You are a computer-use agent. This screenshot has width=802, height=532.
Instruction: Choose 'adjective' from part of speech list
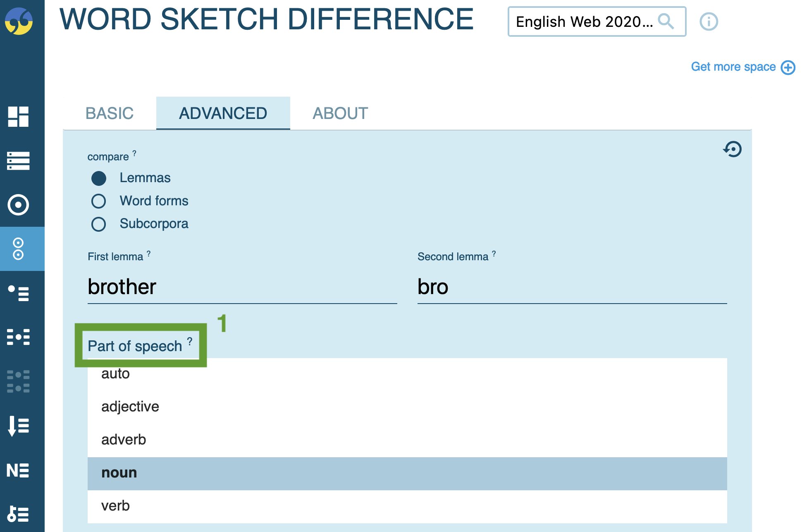coord(130,407)
